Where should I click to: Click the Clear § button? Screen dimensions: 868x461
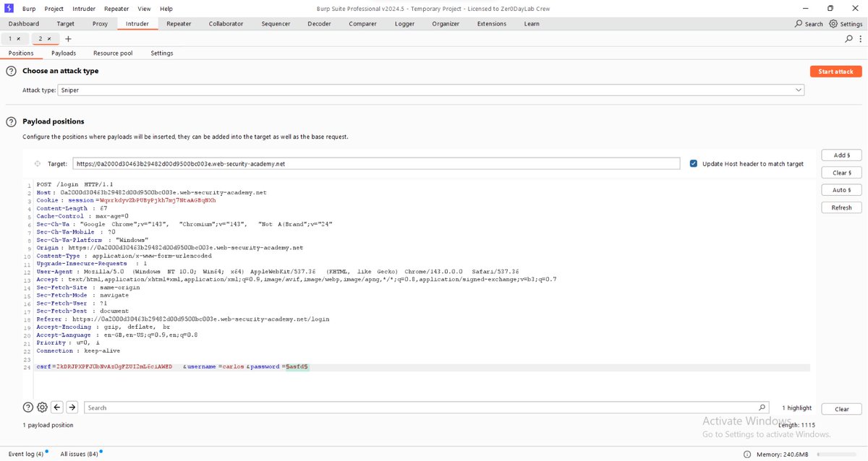[x=842, y=173]
